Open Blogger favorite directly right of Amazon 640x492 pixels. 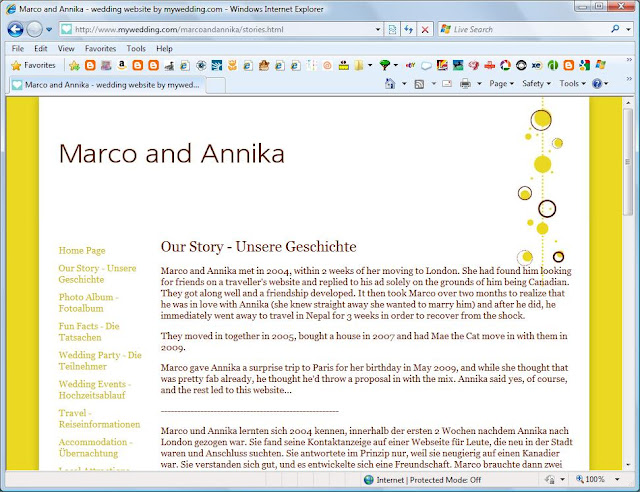pos(138,65)
